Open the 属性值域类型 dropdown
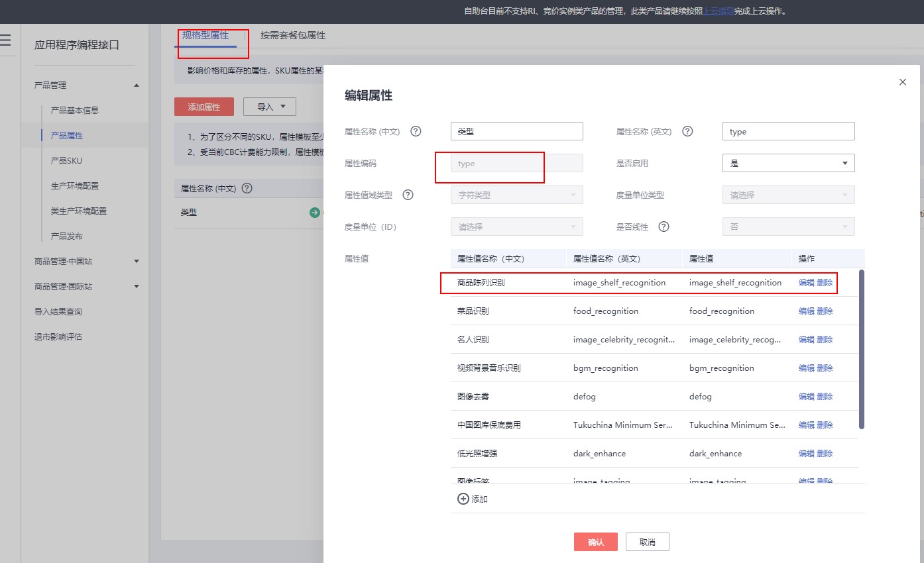This screenshot has width=924, height=563. click(516, 195)
